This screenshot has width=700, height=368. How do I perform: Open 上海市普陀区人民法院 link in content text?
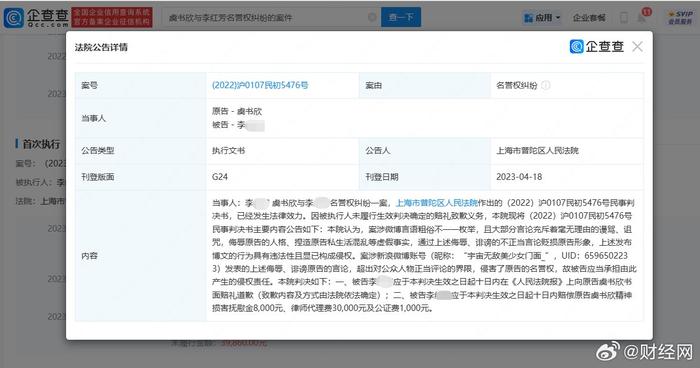[437, 203]
